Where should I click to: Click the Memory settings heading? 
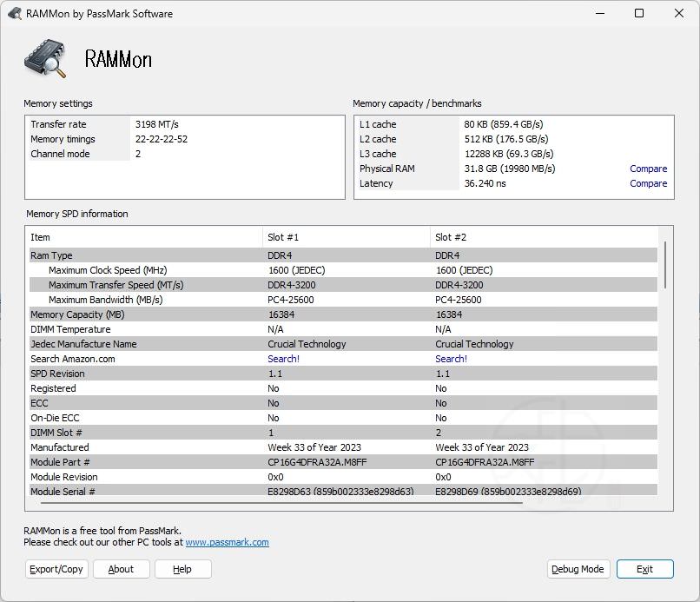coord(58,103)
